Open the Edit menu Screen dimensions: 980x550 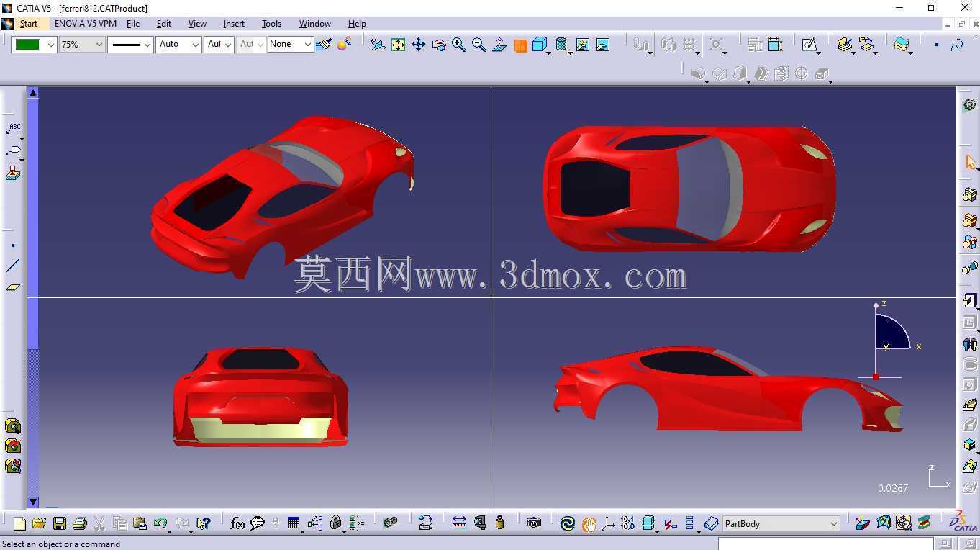[164, 24]
